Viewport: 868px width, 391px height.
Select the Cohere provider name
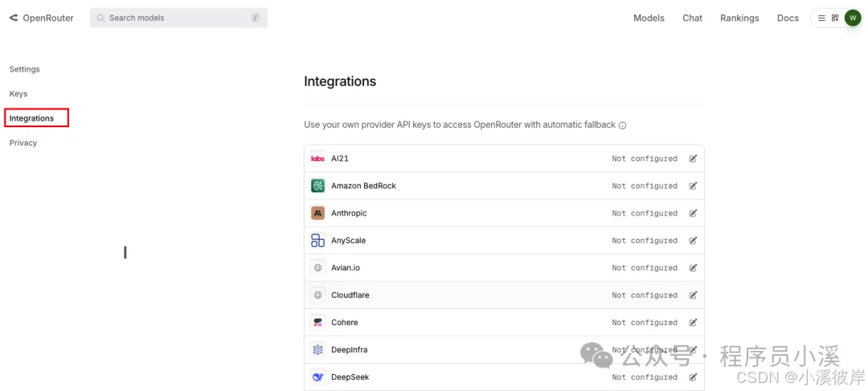[344, 323]
